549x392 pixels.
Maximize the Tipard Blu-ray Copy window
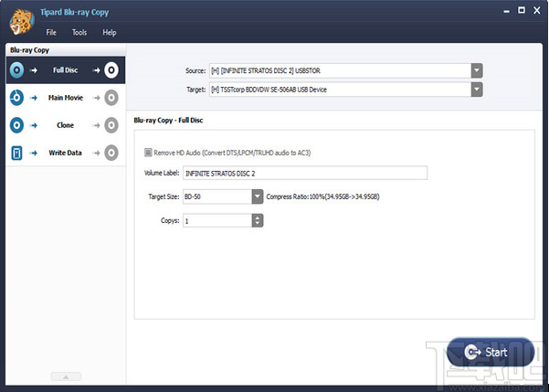click(x=522, y=10)
